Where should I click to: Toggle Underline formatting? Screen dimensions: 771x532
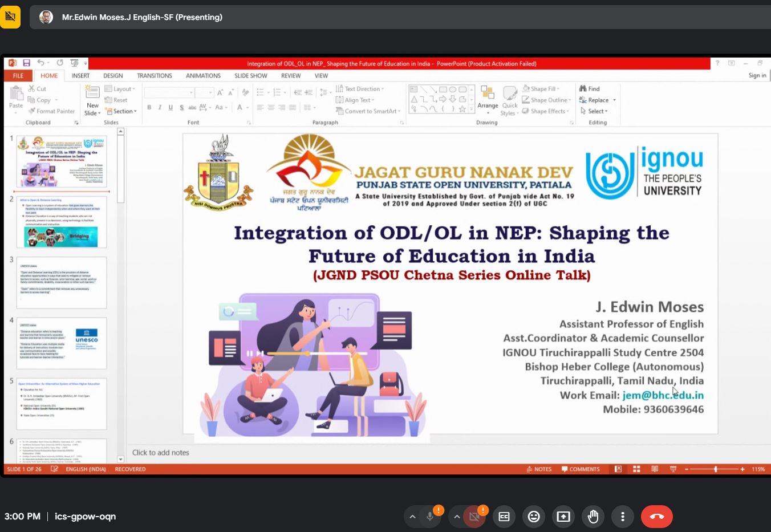(x=171, y=107)
